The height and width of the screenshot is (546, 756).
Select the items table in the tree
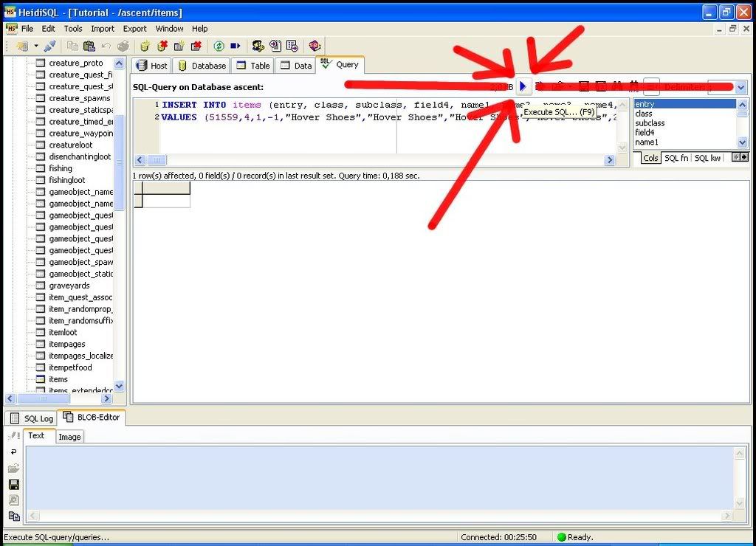58,379
